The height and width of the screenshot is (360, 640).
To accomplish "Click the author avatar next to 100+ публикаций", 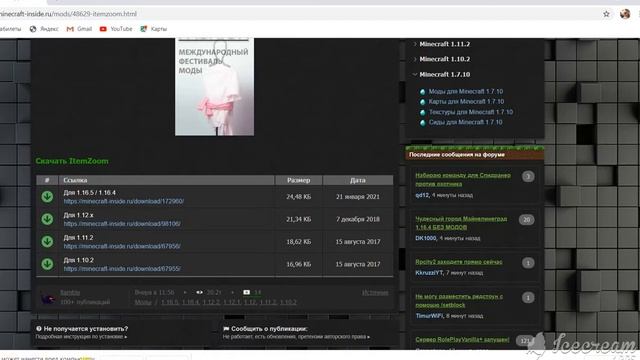I will click(48, 298).
